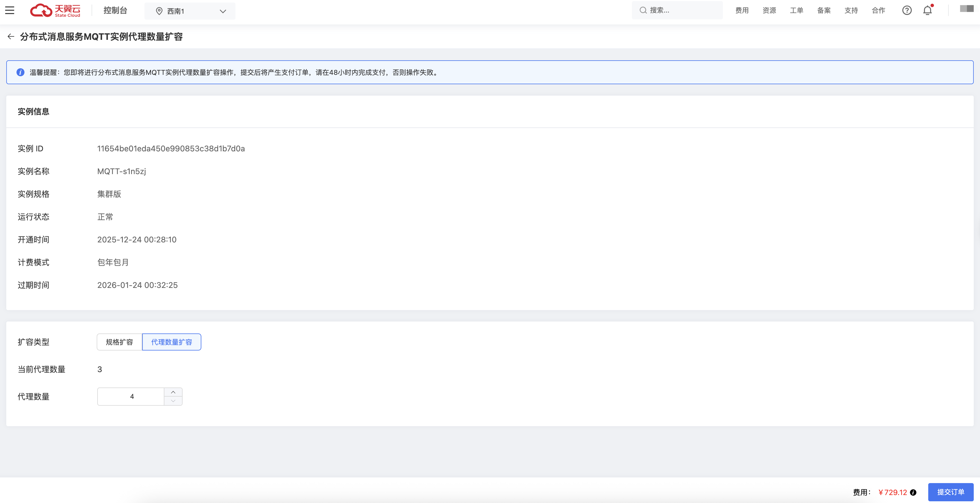Click the search magnifier icon
Image resolution: width=980 pixels, height=503 pixels.
pos(643,10)
